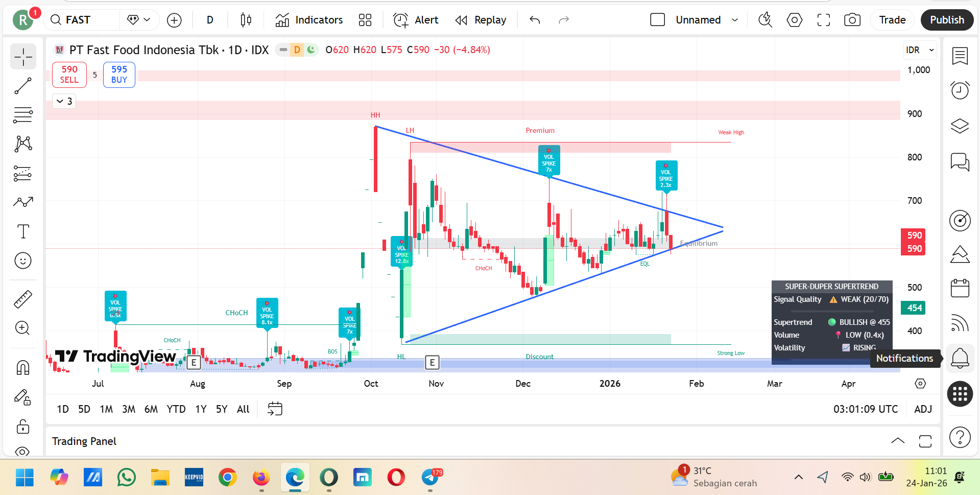Viewport: 980px width, 495px height.
Task: Select the All time range
Action: pyautogui.click(x=243, y=409)
